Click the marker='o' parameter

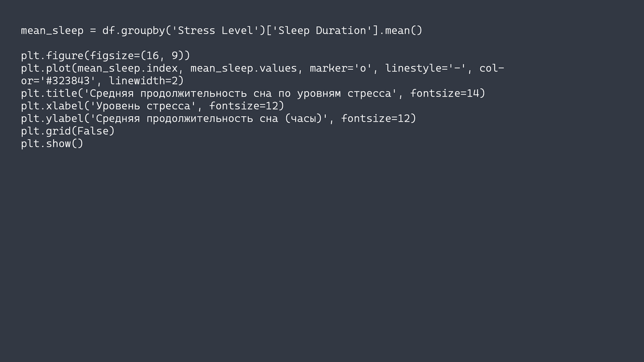[x=340, y=68]
